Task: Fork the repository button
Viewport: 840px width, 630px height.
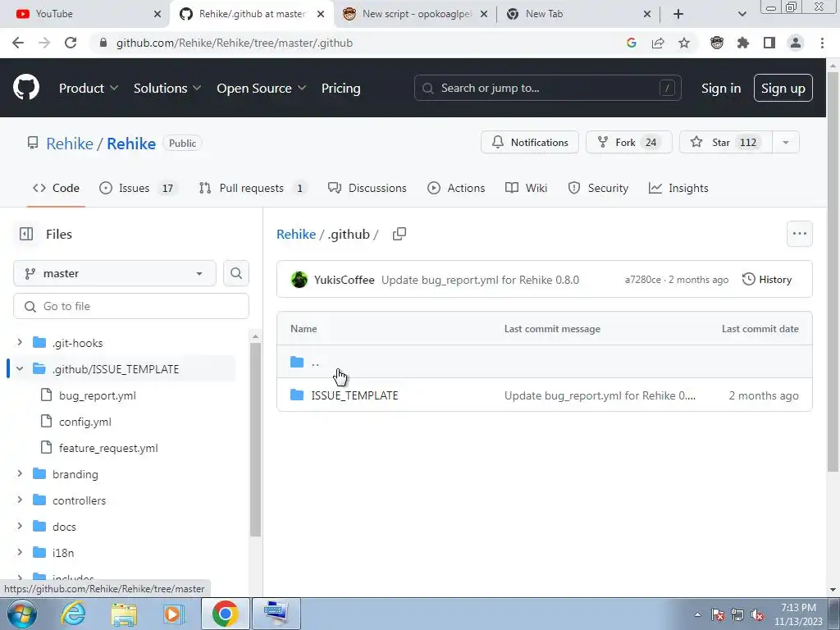Action: (x=628, y=143)
